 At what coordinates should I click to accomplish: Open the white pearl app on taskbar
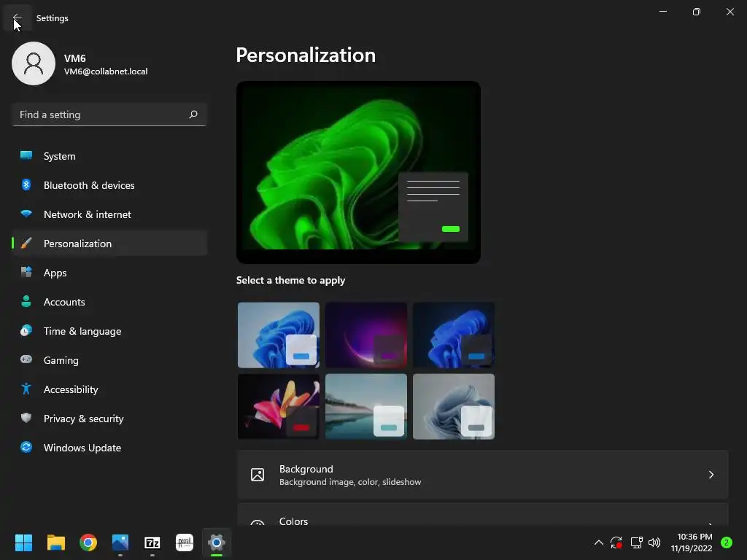[185, 542]
